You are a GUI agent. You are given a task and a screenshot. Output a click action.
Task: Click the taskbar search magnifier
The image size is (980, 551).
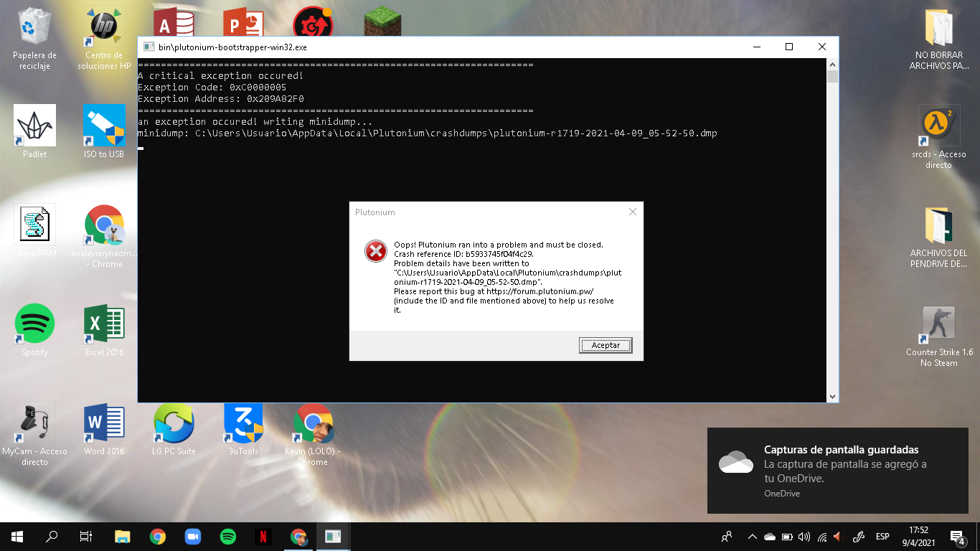pos(52,537)
